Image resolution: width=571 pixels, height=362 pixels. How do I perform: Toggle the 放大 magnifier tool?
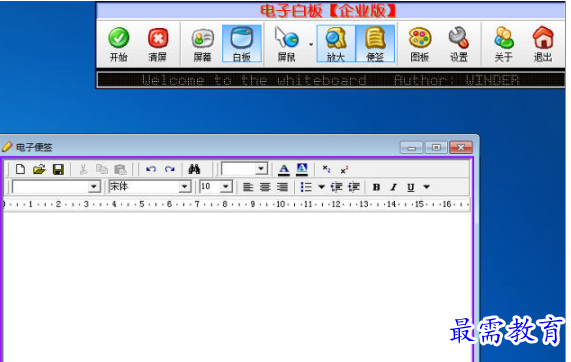[x=336, y=44]
